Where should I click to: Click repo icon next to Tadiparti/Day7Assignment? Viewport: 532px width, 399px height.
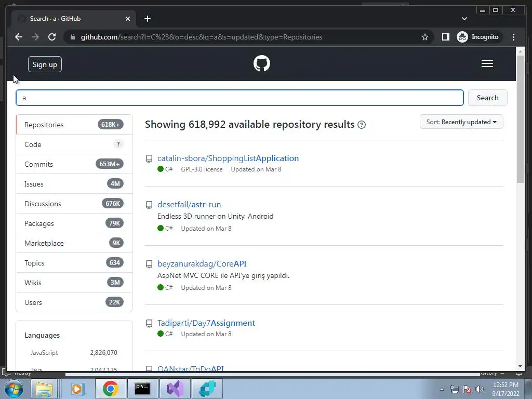pyautogui.click(x=149, y=323)
